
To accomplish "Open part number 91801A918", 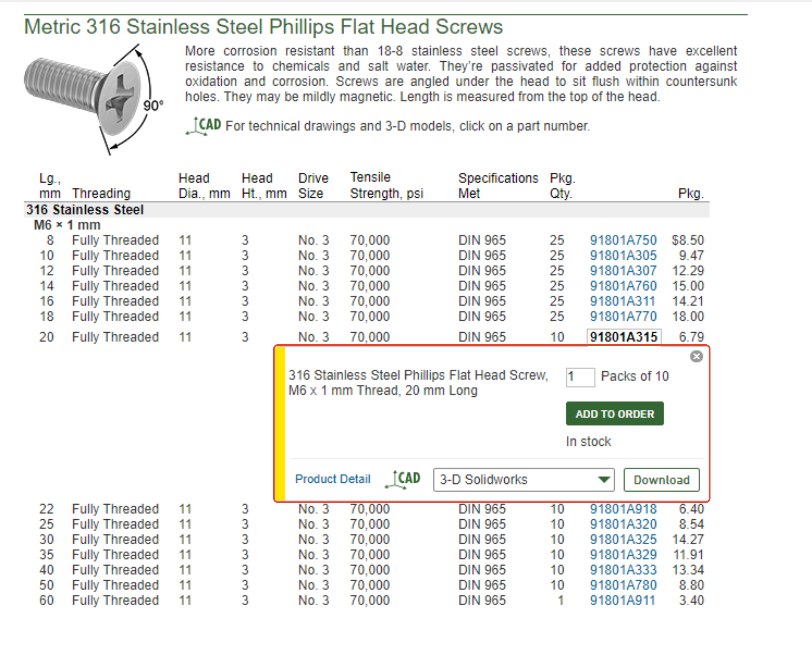I will tap(623, 509).
